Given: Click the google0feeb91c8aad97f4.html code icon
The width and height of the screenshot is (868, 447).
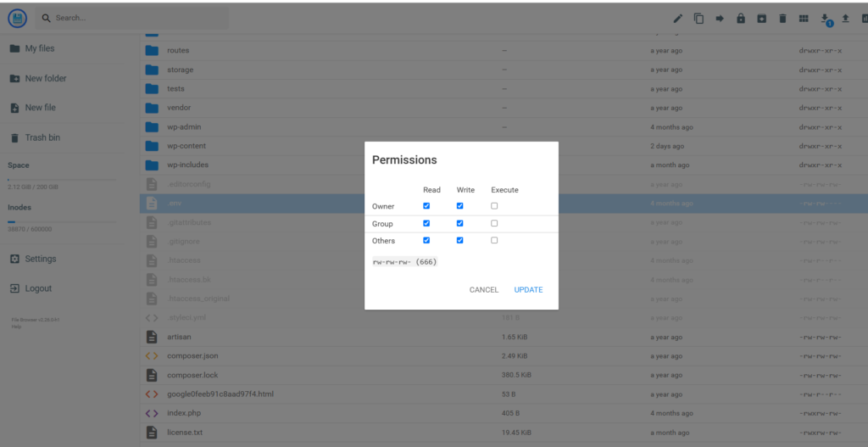Looking at the screenshot, I should pyautogui.click(x=152, y=394).
